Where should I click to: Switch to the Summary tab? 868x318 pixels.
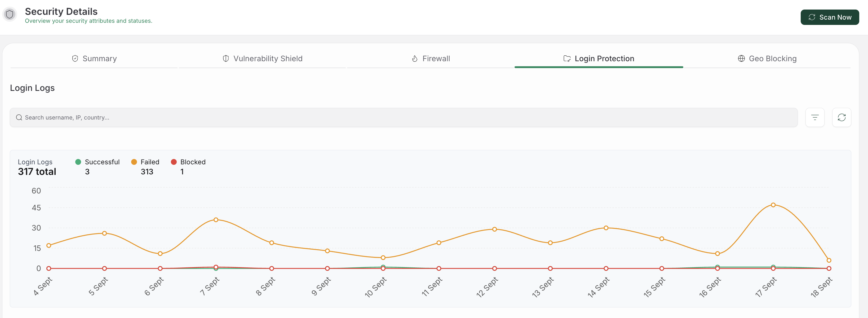(94, 59)
